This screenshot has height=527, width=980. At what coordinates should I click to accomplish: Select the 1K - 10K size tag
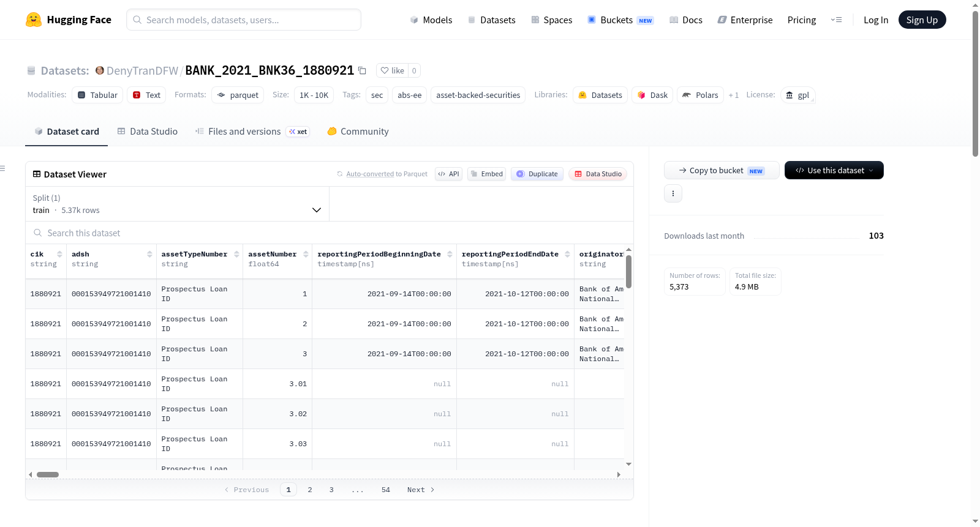point(314,95)
